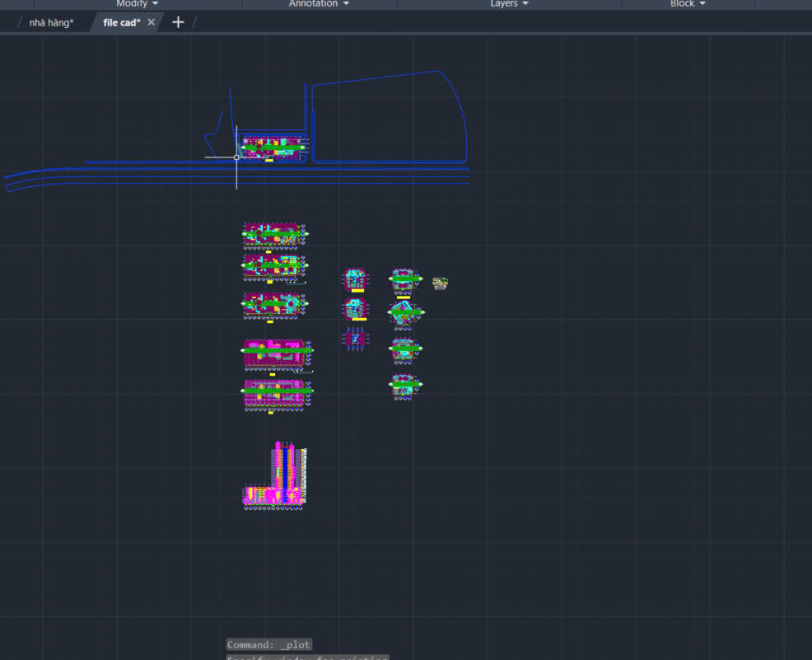Switch to the nhà hàng* drawing tab
This screenshot has height=660, width=812.
[x=51, y=23]
